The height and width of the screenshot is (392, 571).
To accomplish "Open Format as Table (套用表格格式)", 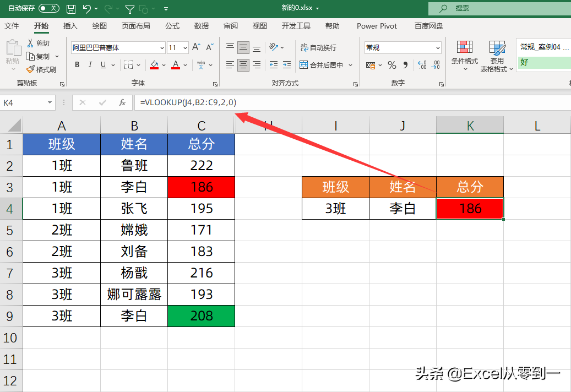I will pyautogui.click(x=497, y=56).
